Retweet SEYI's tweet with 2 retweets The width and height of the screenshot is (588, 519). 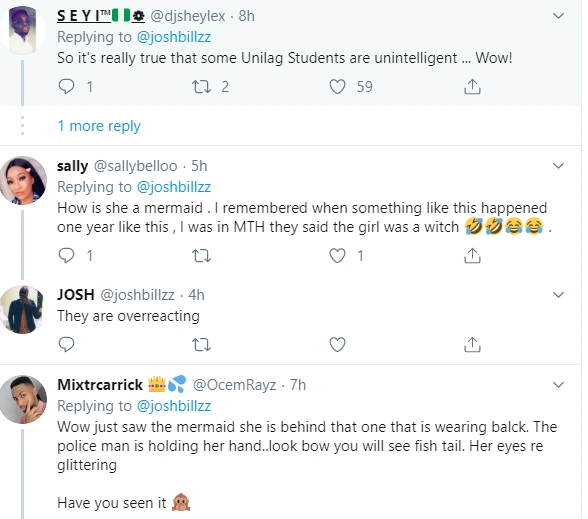201,87
